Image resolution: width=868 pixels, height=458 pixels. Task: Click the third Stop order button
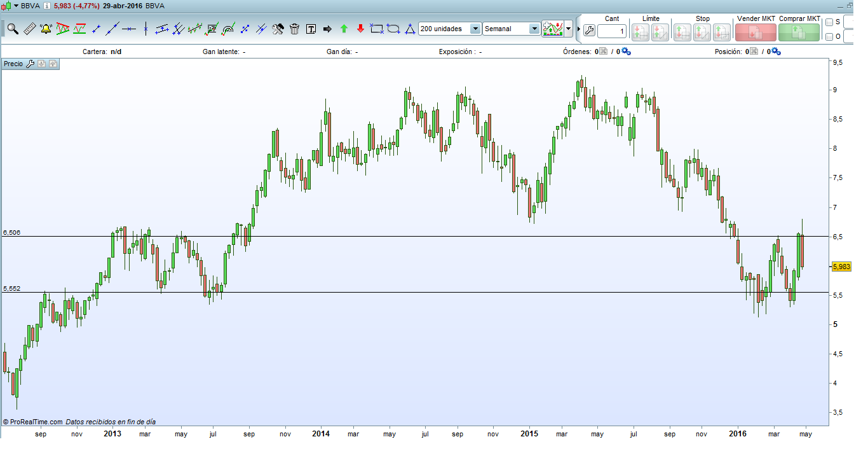click(722, 31)
